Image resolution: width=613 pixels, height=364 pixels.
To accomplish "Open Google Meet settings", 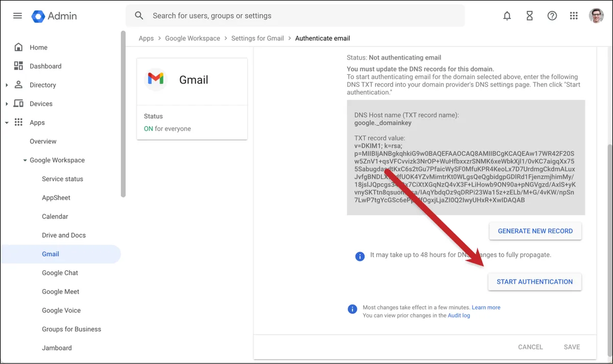I will coord(60,292).
